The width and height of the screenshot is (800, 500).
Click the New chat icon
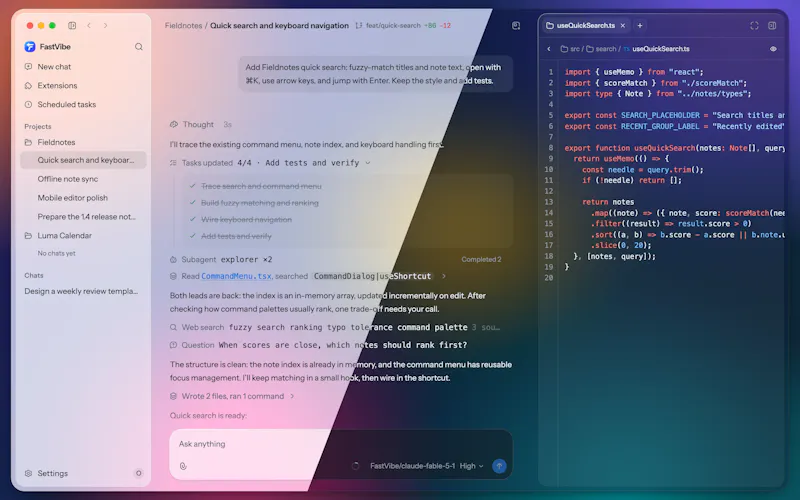(28, 67)
